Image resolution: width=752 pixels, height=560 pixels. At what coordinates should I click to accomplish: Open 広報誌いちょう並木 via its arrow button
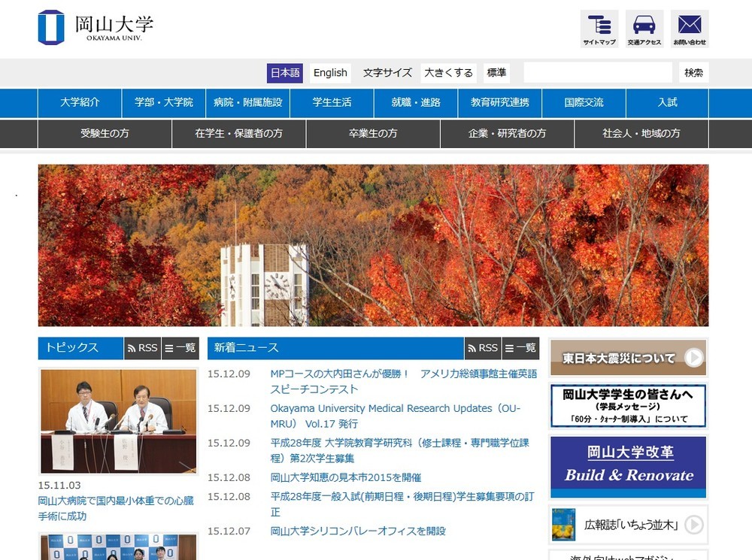tap(693, 525)
